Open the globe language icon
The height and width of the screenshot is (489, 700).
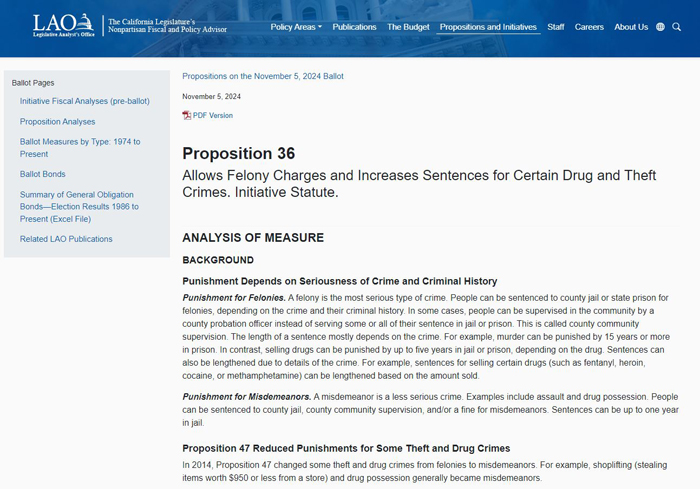click(x=660, y=27)
